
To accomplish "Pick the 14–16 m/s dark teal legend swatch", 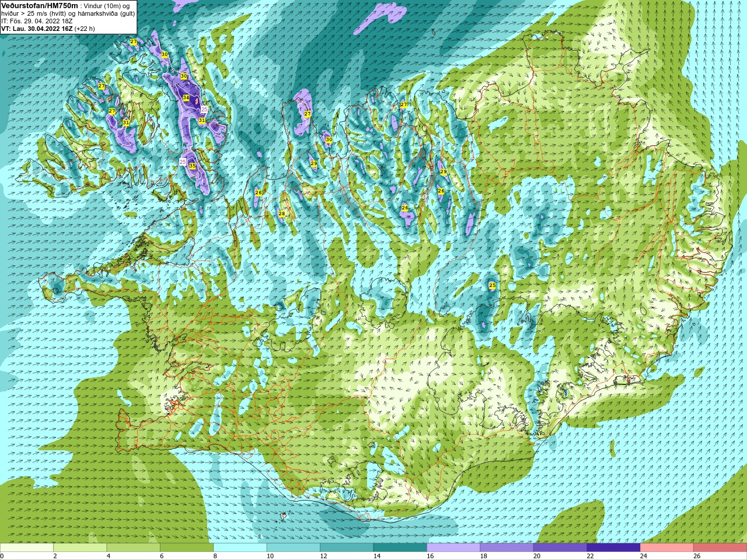I will tap(400, 548).
